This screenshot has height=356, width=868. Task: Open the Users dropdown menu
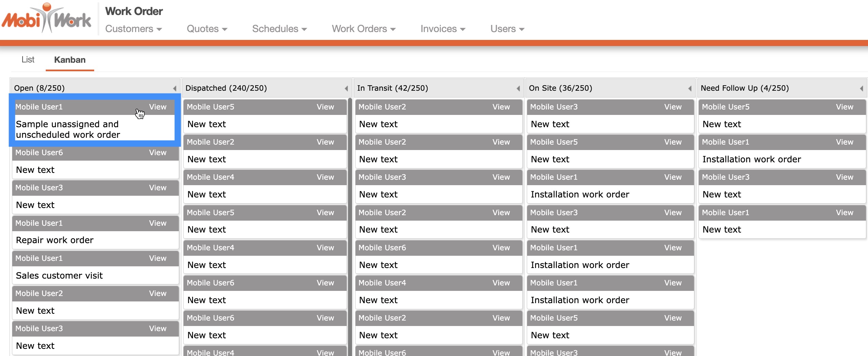(x=507, y=29)
